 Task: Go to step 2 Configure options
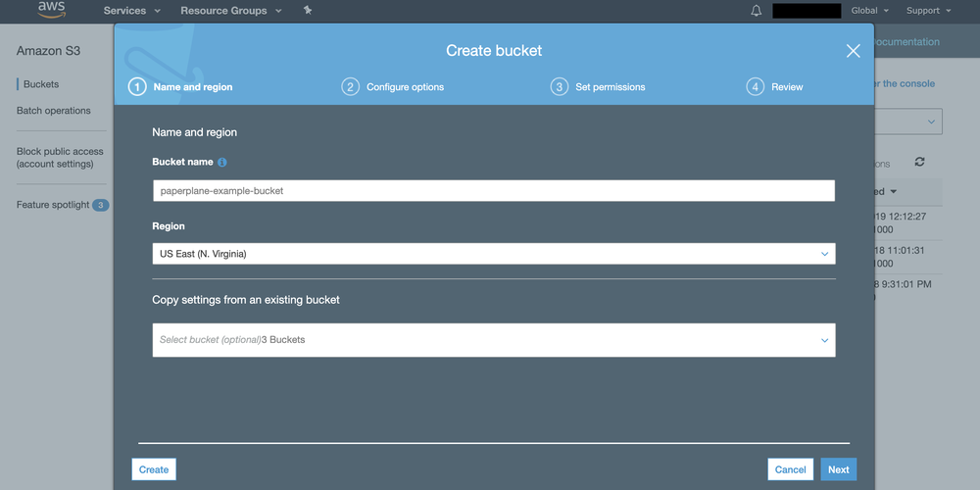tap(393, 87)
